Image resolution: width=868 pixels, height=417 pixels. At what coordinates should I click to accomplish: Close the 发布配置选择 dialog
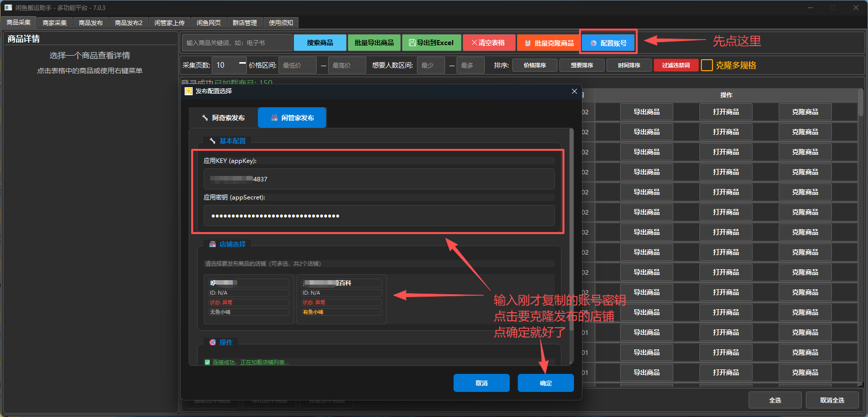[574, 91]
